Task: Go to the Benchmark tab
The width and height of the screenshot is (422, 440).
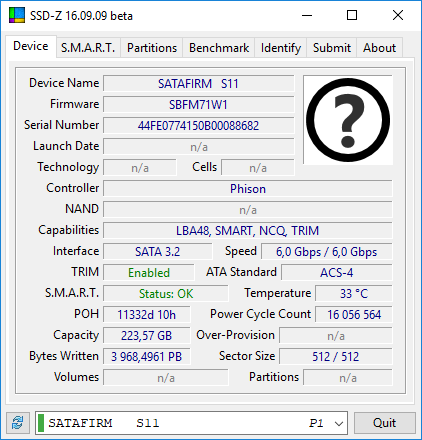Action: 219,48
